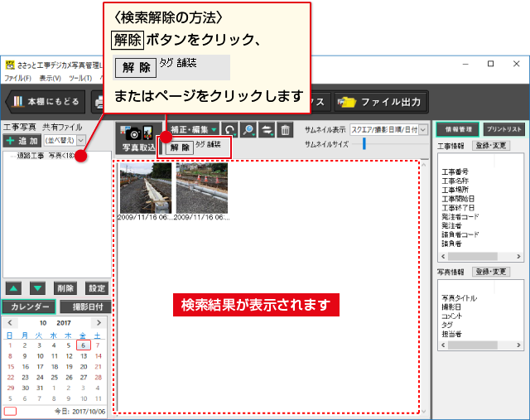
Task: Click the magnifier search icon
Action: point(248,130)
